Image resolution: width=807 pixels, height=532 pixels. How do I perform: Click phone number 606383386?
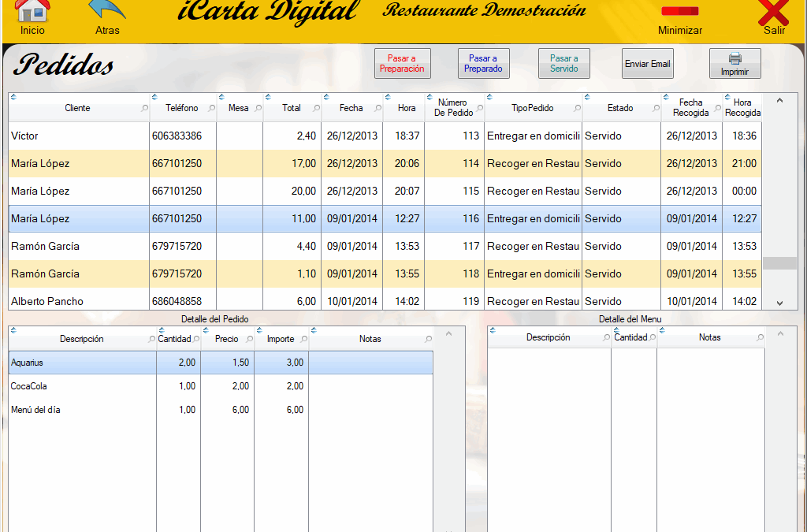[x=177, y=136]
